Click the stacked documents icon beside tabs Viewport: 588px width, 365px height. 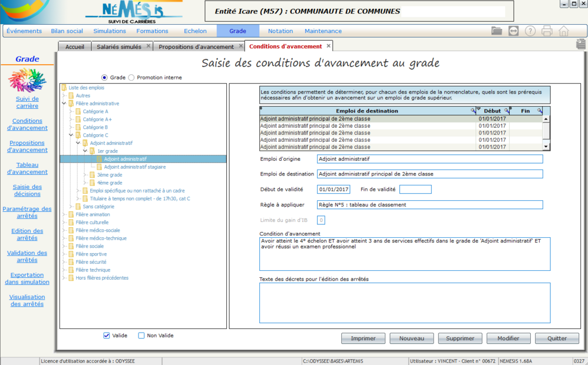581,44
